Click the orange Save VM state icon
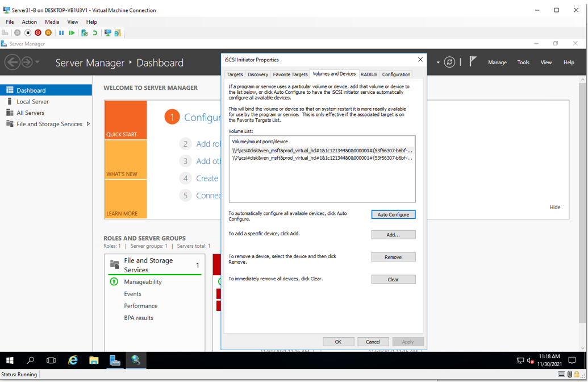588x382 pixels. click(48, 33)
